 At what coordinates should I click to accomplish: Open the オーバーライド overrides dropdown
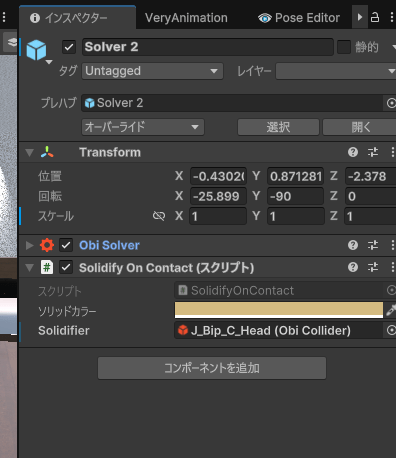(x=143, y=127)
